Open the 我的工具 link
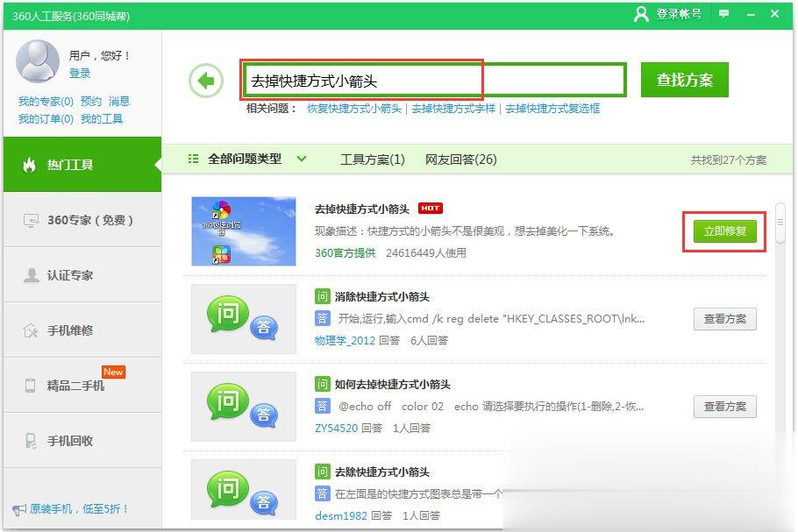The height and width of the screenshot is (532, 798). 102,119
